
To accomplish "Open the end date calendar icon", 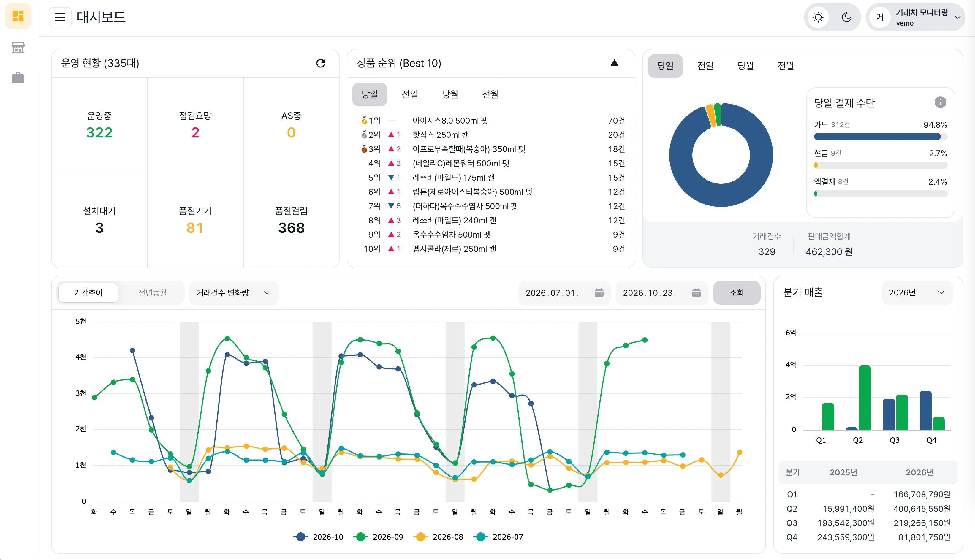I will coord(696,293).
